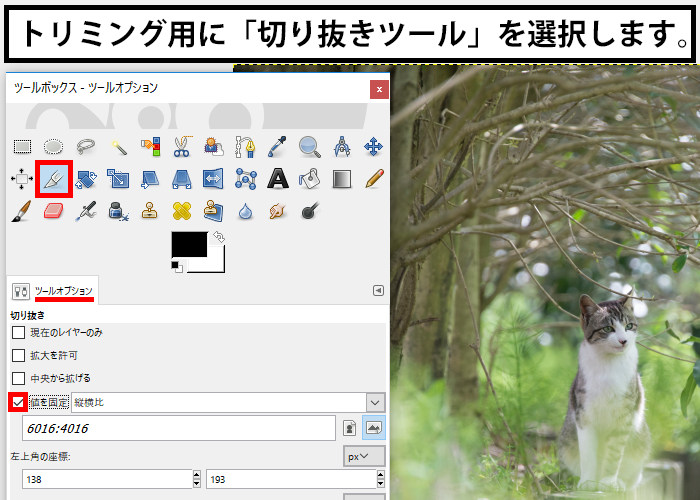Select the Crop tool in the toolbox

(x=52, y=179)
